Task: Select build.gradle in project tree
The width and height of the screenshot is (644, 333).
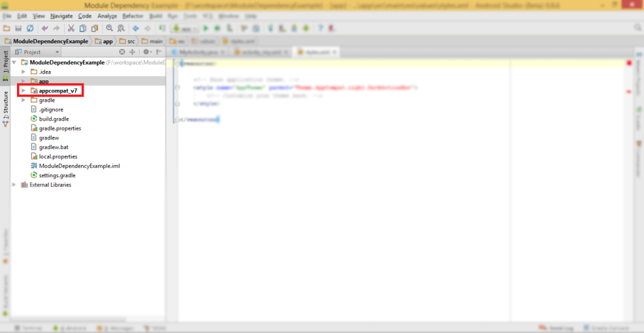Action: point(54,119)
